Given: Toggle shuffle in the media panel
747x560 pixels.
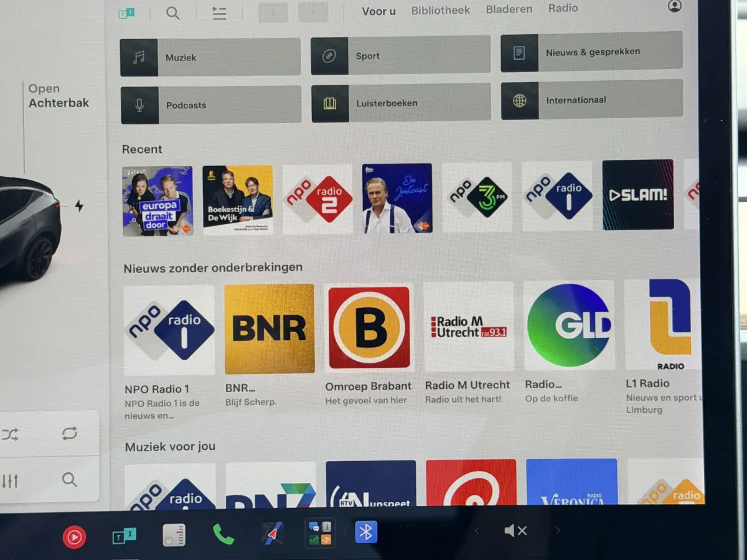Looking at the screenshot, I should 10,434.
